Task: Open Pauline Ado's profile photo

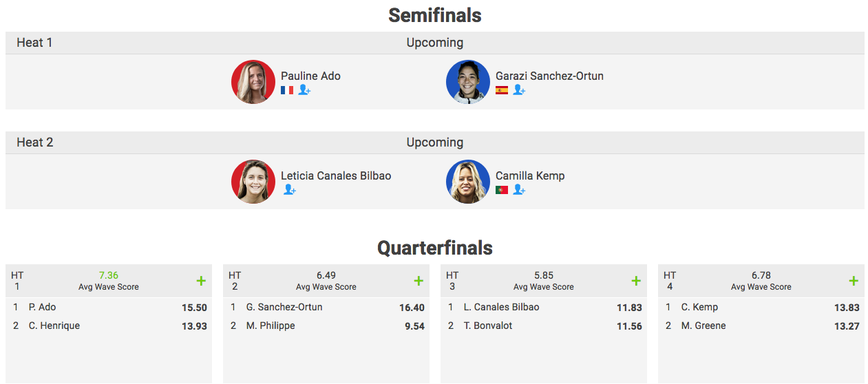Action: click(x=253, y=82)
